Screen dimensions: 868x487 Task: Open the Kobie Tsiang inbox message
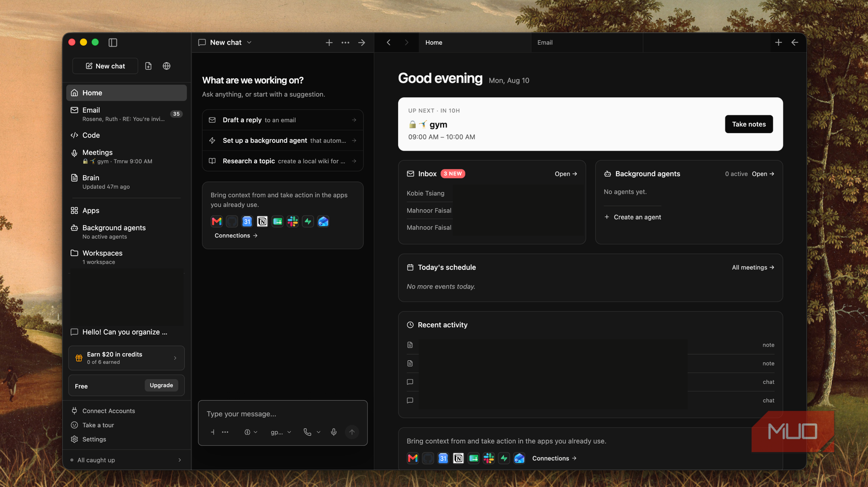tap(426, 193)
